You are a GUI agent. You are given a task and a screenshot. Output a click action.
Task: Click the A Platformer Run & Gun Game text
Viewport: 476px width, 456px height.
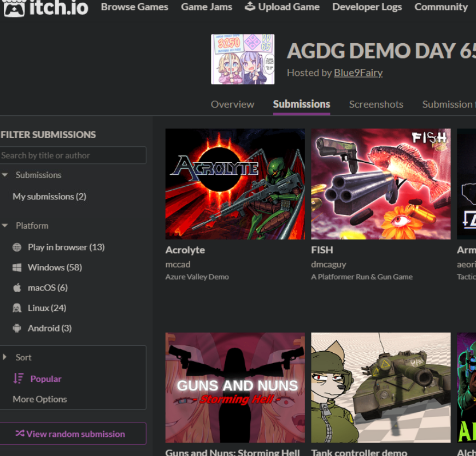point(362,277)
